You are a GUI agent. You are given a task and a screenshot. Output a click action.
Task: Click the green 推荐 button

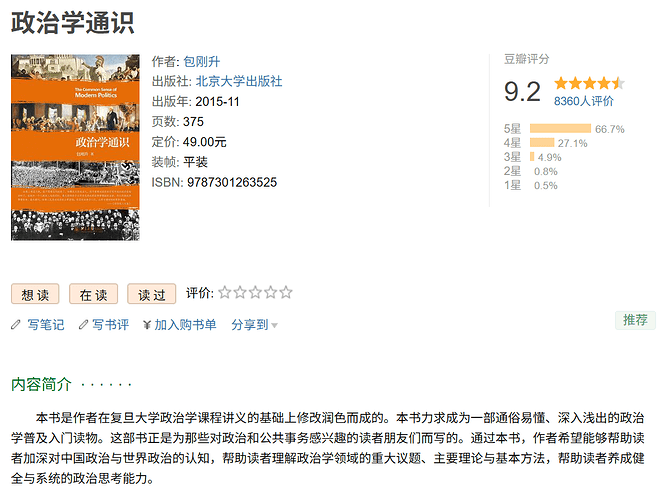point(635,320)
